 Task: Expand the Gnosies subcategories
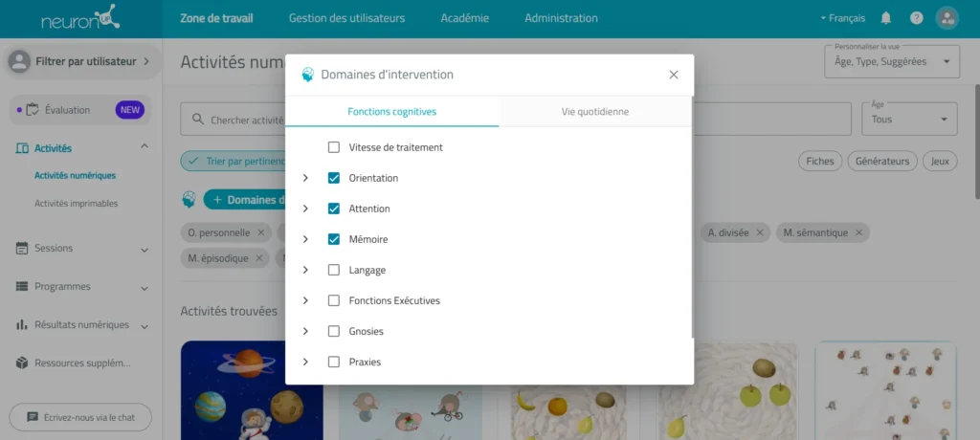[x=305, y=331]
